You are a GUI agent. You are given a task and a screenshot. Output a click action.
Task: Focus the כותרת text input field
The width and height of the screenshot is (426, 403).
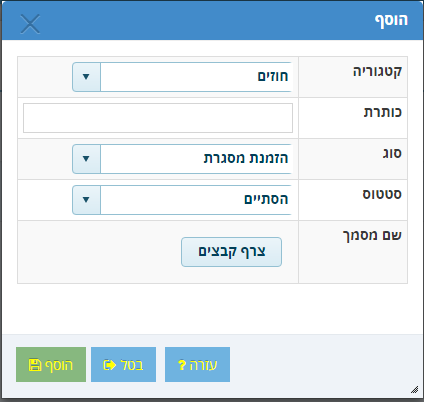(x=158, y=118)
